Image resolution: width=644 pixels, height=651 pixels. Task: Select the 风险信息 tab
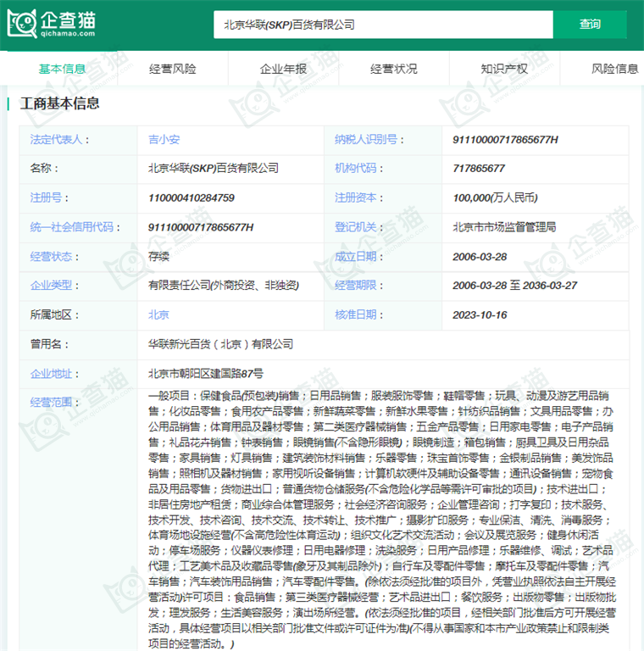tap(614, 69)
